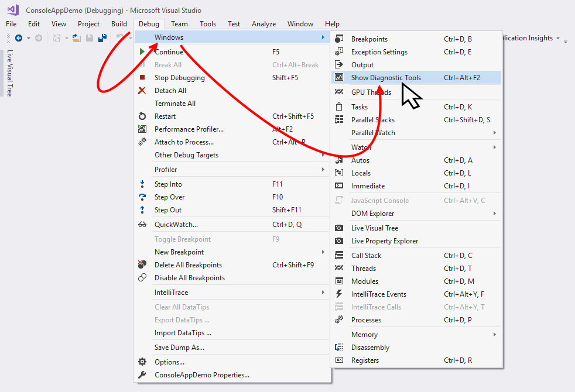Viewport: 575px width, 392px height.
Task: Click the Live Visual Tree camera icon
Action: tap(339, 228)
